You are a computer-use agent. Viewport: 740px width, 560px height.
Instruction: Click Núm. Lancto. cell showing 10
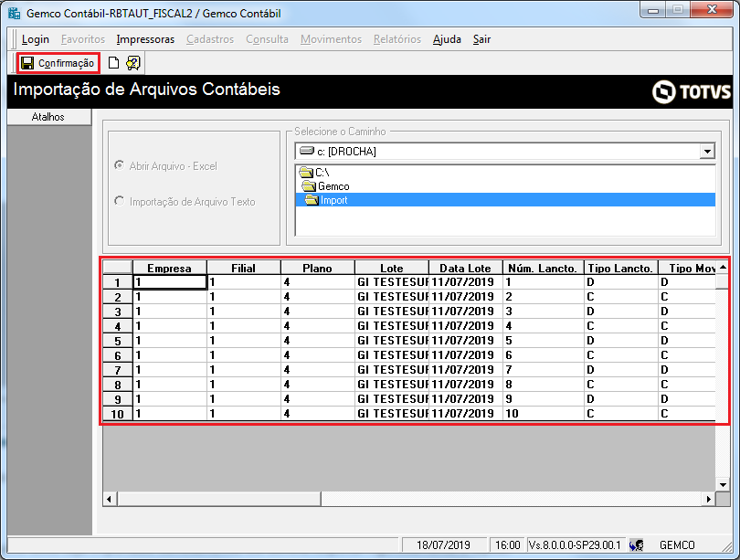point(544,414)
